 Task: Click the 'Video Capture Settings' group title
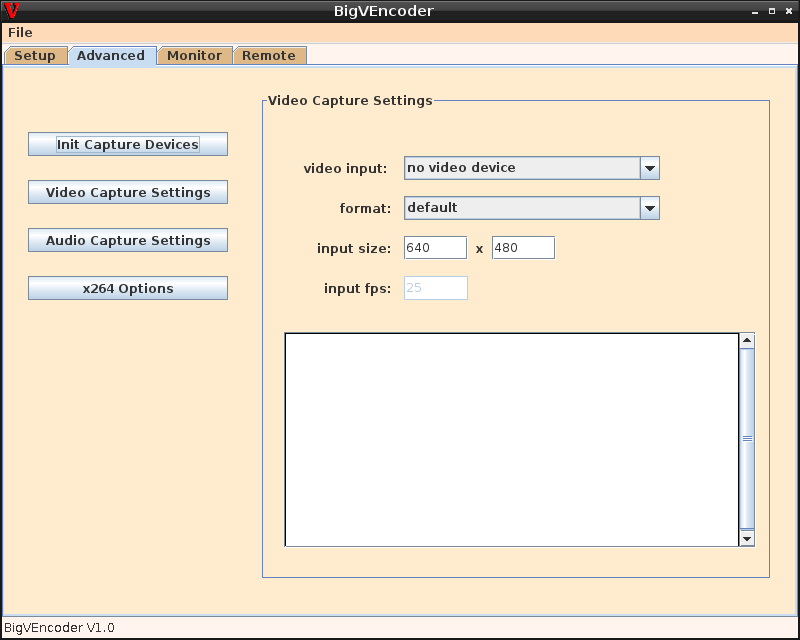pos(350,101)
